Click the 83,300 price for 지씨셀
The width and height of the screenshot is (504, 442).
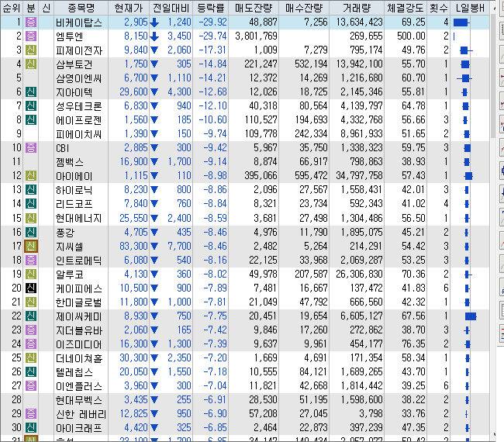[133, 247]
